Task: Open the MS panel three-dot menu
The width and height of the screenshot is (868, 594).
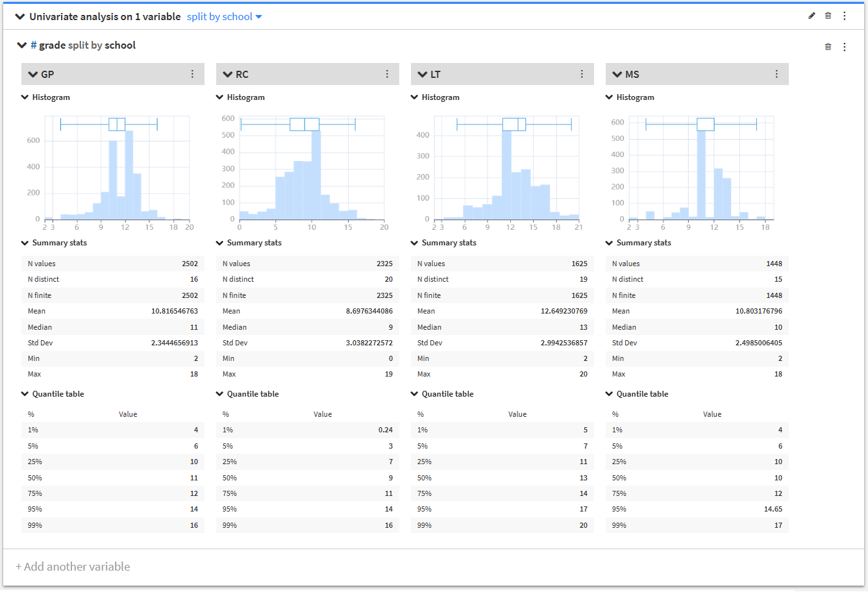Action: point(776,74)
